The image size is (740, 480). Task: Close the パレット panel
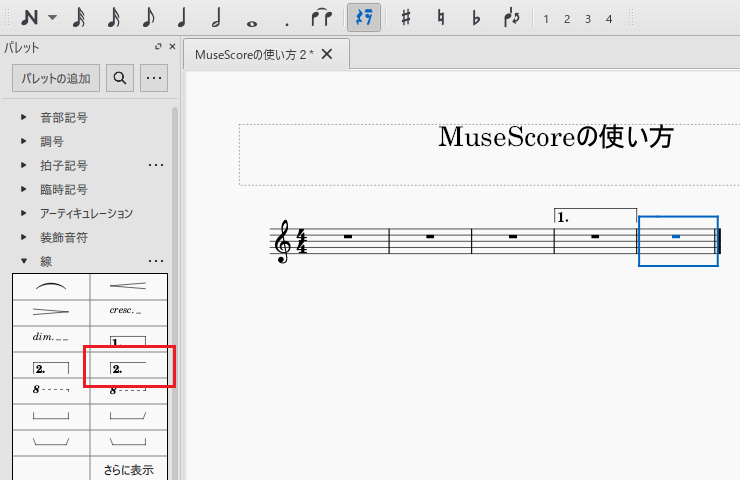(x=172, y=46)
